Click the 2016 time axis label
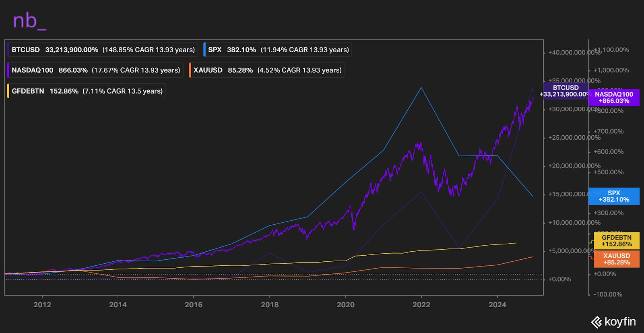 tap(194, 305)
